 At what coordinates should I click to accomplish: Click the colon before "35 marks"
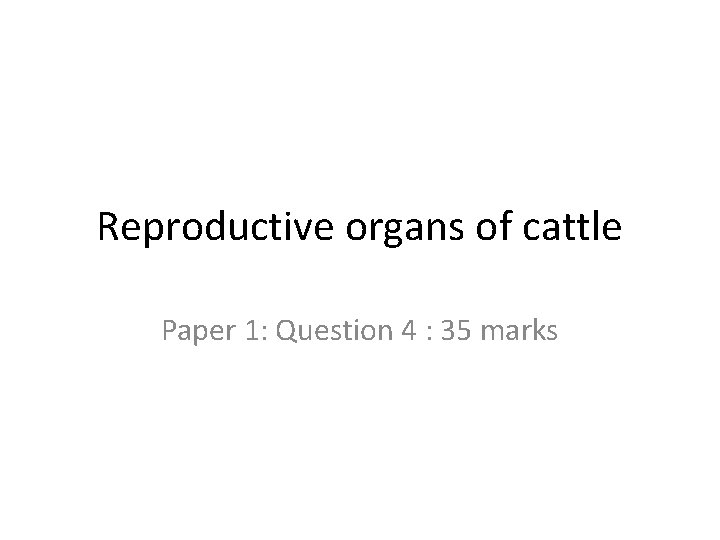[x=412, y=330]
